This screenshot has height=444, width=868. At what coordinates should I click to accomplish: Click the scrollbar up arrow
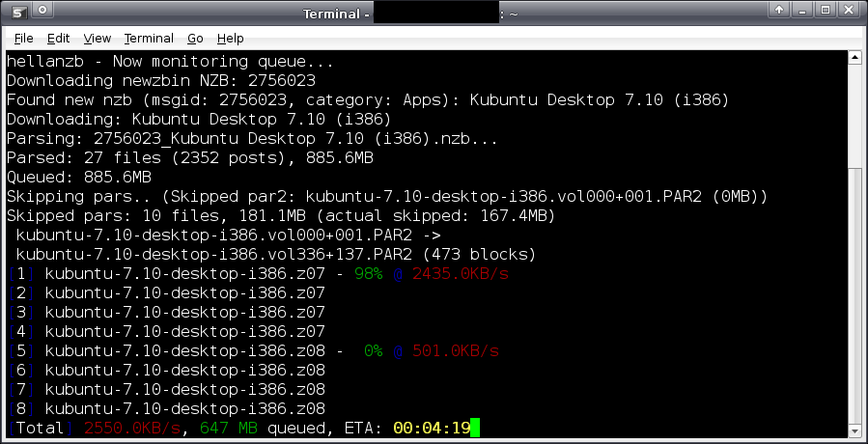point(854,59)
